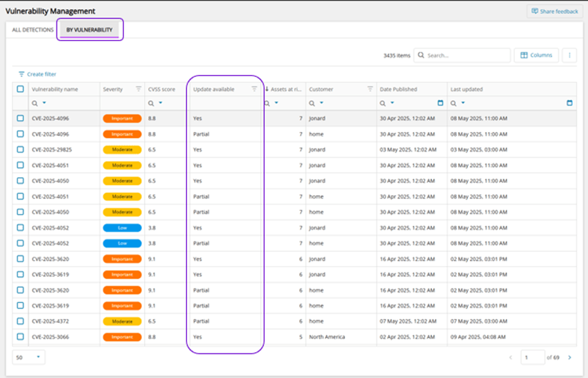Tick checkbox for CVE-2025-4096 home row

pos(21,134)
